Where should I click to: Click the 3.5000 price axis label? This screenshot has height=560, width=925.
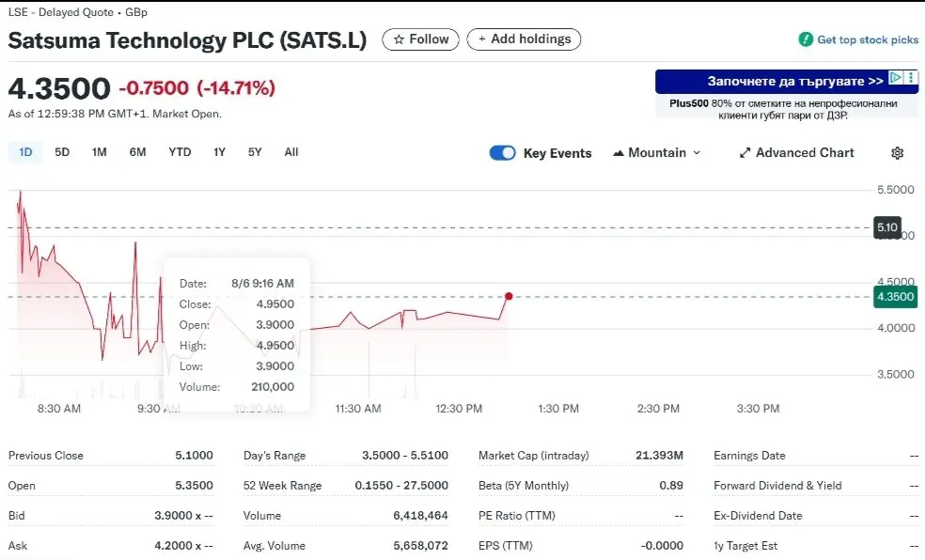(x=895, y=374)
